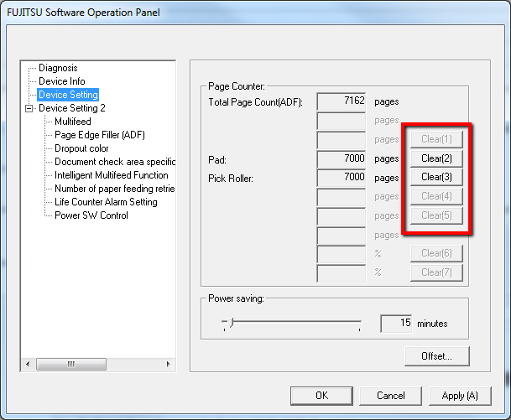Screen dimensions: 511x420
Task: Select Multifeed setting
Action: click(x=73, y=122)
